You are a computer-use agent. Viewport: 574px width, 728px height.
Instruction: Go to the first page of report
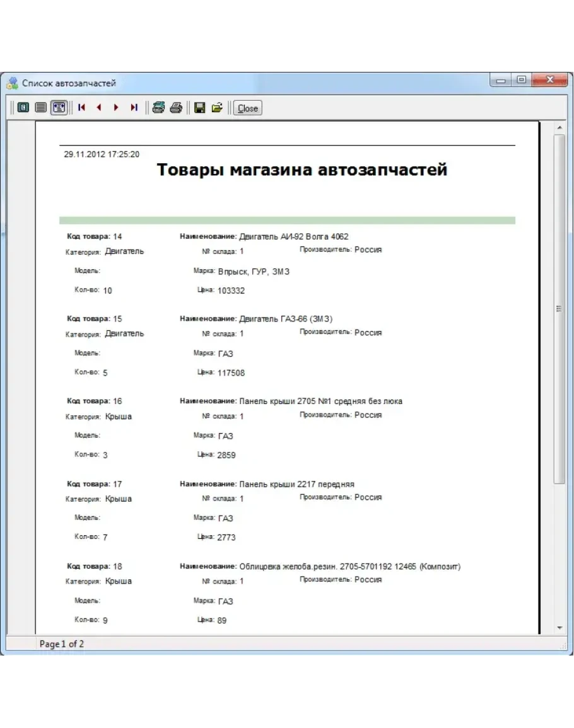point(81,108)
